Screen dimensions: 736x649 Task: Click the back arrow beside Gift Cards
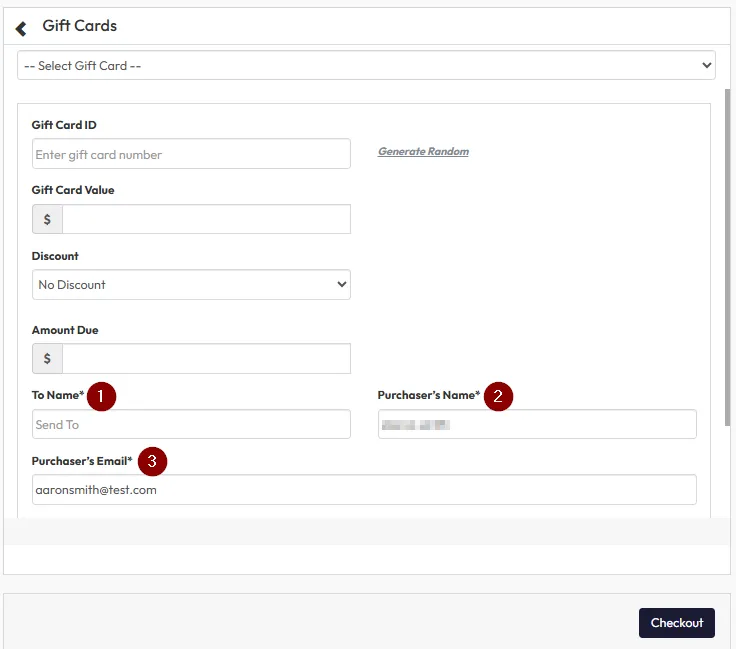click(21, 28)
